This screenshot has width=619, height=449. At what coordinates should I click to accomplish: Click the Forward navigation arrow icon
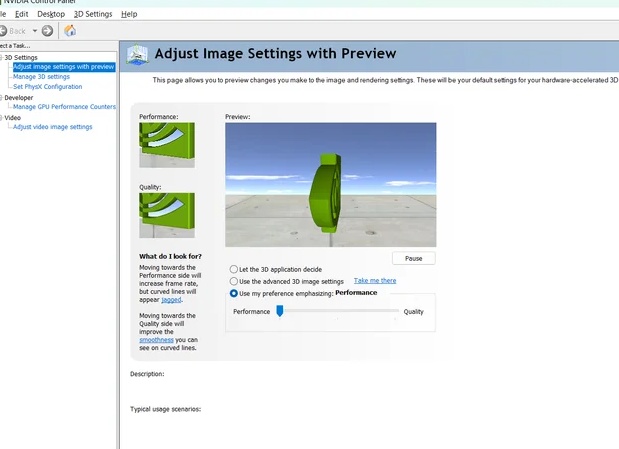point(47,31)
